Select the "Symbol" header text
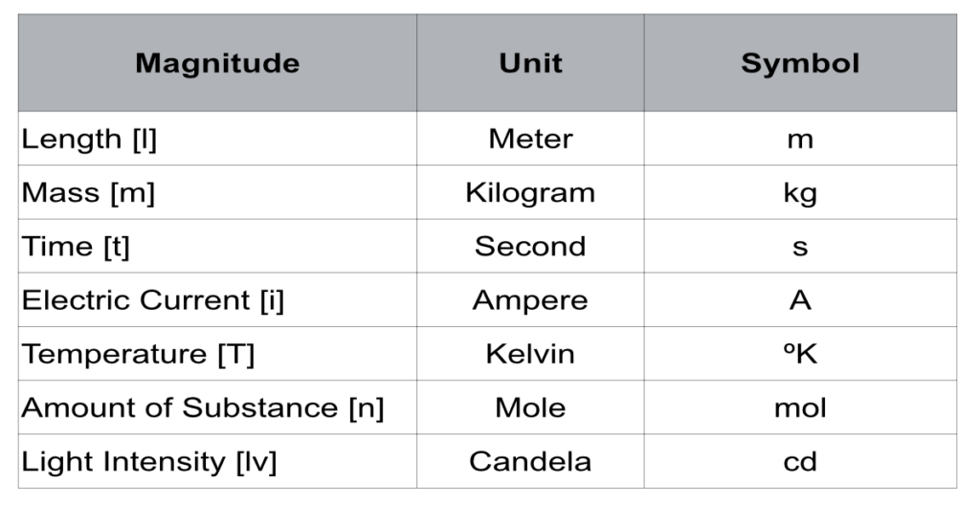 (800, 64)
